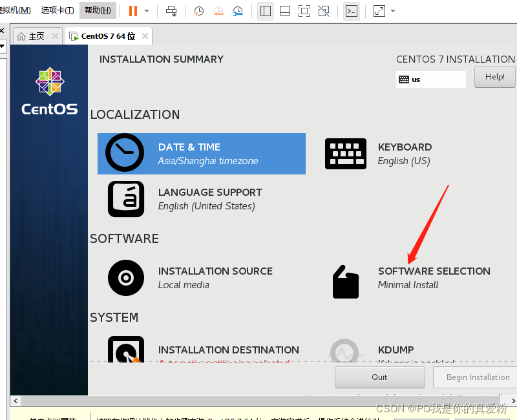Close the library side panel
This screenshot has height=420, width=517.
(x=2, y=30)
